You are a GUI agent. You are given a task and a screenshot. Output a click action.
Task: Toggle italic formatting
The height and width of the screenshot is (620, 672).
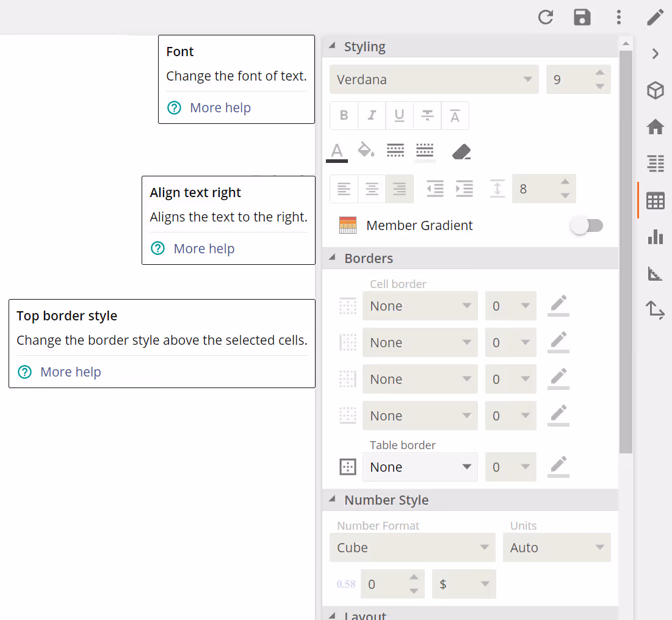[372, 115]
